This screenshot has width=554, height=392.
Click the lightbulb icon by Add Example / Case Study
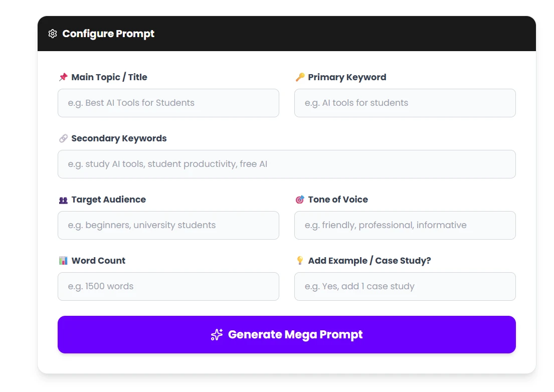tap(299, 261)
